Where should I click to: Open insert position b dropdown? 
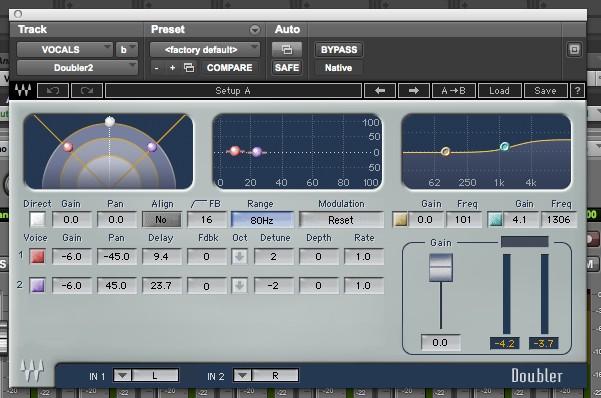tap(127, 50)
